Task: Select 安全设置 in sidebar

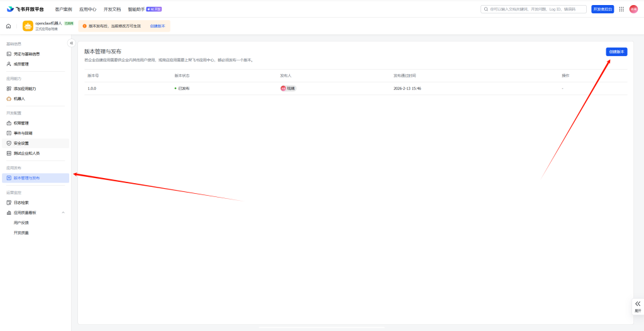Action: point(35,143)
